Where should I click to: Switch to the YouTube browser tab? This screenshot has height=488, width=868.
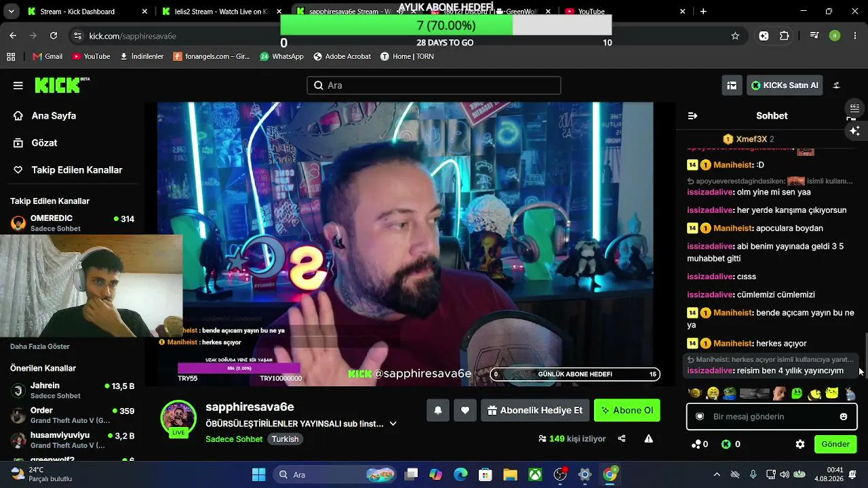[625, 12]
